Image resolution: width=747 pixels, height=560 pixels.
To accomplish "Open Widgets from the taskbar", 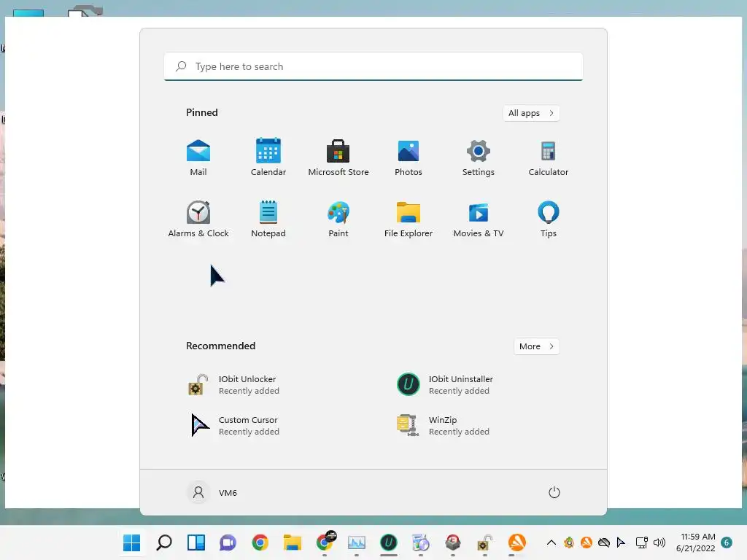I will point(196,542).
